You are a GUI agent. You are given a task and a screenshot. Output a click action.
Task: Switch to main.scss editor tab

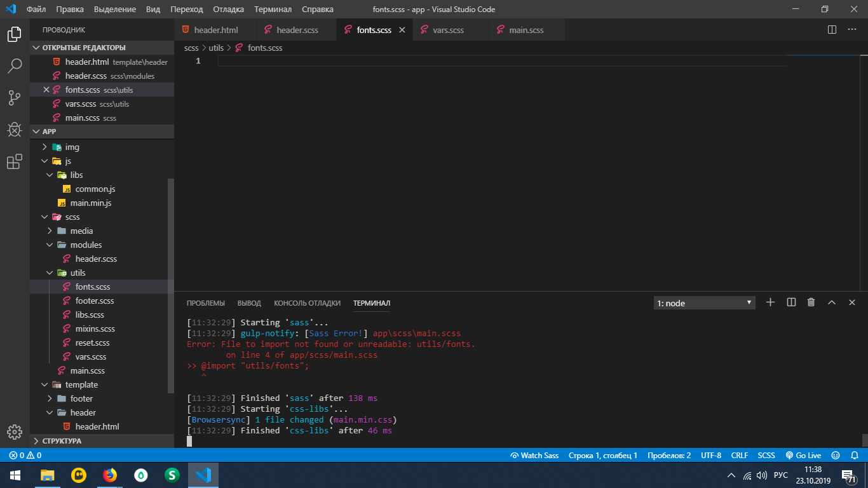526,30
